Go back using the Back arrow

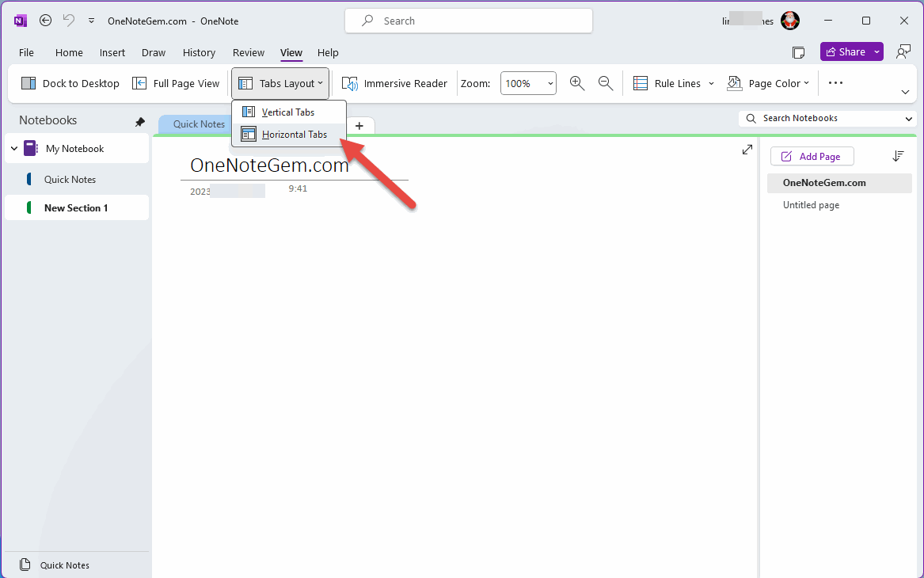45,21
